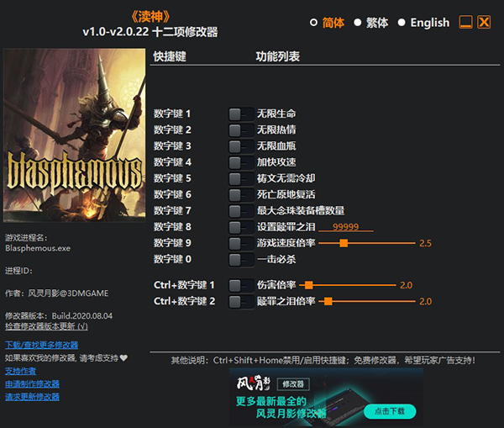Open 下载/查找更多修改器 link
Image resolution: width=504 pixels, height=428 pixels.
pos(41,345)
